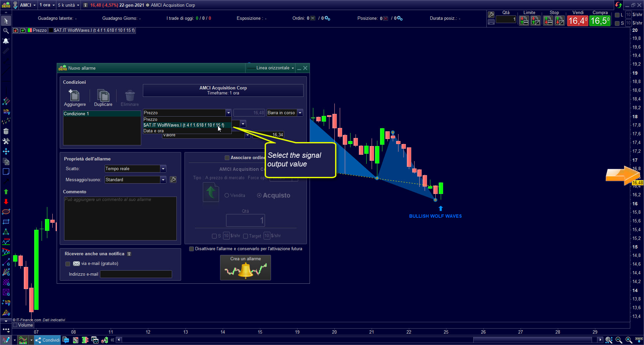Screen dimensions: 644x345
Task: Click first Limite order icon
Action: (x=524, y=21)
